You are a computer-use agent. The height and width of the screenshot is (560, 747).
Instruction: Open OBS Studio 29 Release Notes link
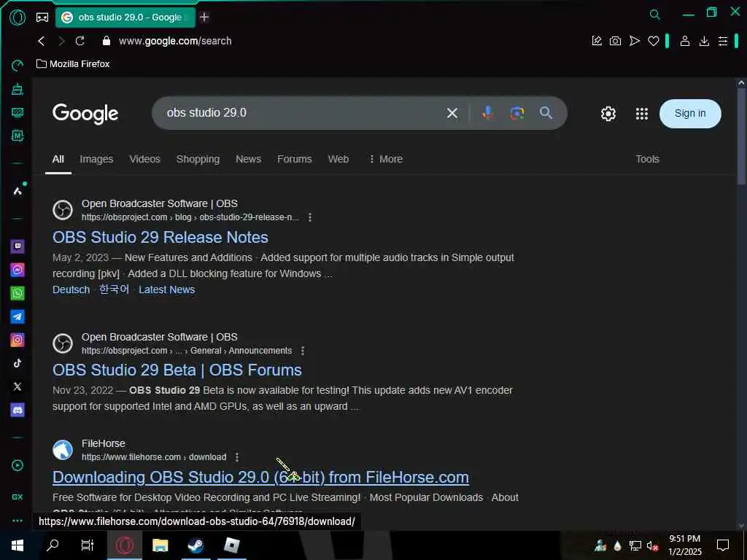160,237
